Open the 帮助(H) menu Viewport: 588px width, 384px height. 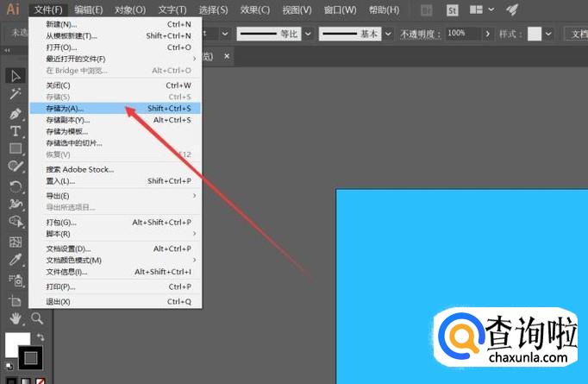384,9
